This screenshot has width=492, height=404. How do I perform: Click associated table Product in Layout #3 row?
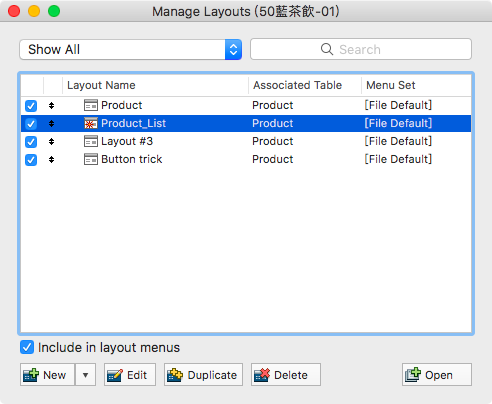point(273,141)
